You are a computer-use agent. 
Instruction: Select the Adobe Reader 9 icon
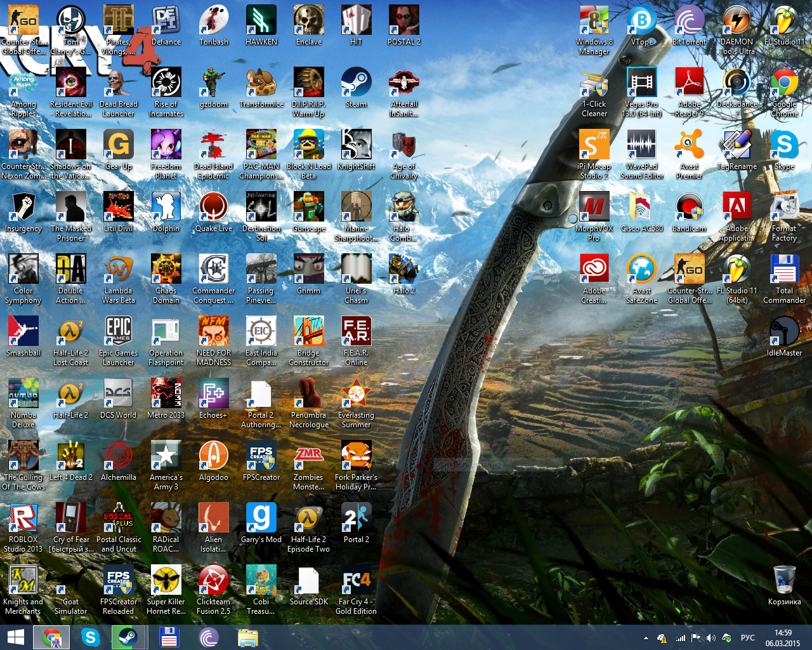pos(690,93)
